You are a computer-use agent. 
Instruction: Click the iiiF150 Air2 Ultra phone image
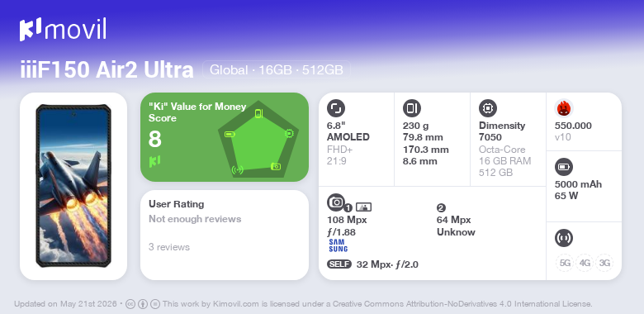point(73,186)
